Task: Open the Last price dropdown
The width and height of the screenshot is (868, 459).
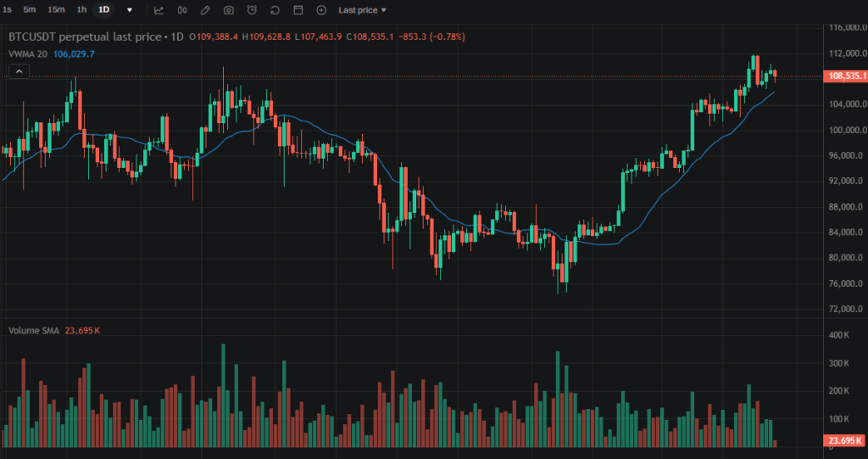Action: 363,10
